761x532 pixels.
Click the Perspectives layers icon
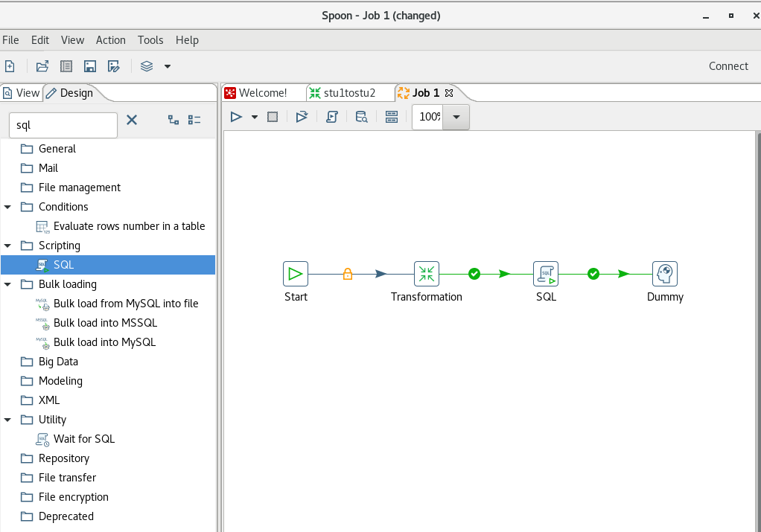coord(147,66)
